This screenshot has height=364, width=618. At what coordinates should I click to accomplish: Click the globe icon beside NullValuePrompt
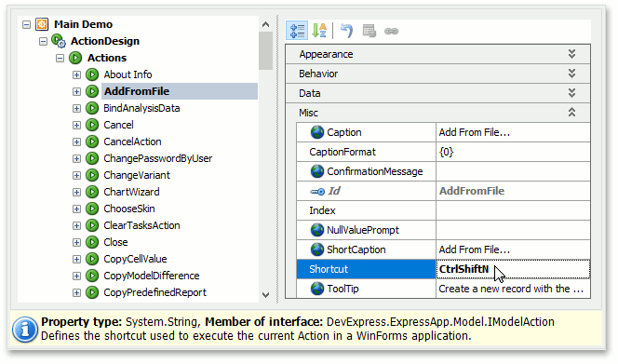(316, 230)
